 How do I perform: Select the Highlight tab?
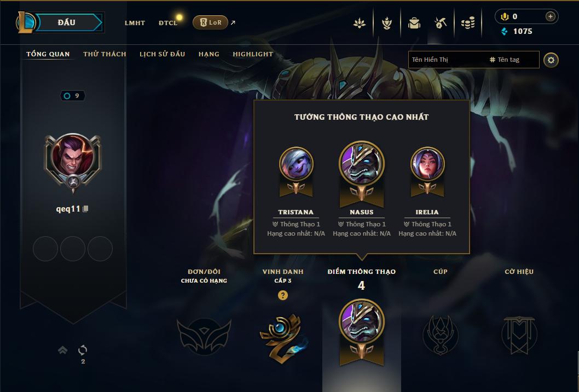point(253,54)
